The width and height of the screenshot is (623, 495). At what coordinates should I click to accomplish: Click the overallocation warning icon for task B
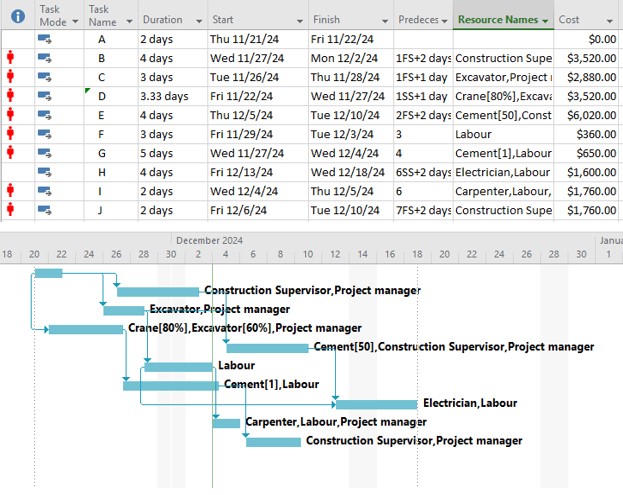12,58
